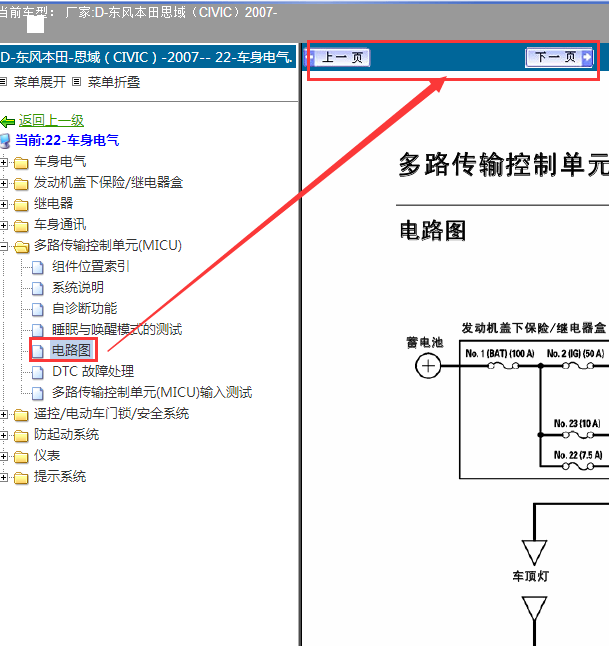This screenshot has height=646, width=609.
Task: Click the 菜单折叠 list icon
Action: 76,82
